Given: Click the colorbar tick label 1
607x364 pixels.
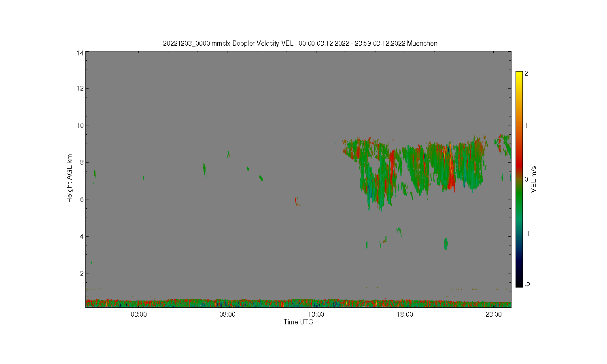Looking at the screenshot, I should 526,125.
